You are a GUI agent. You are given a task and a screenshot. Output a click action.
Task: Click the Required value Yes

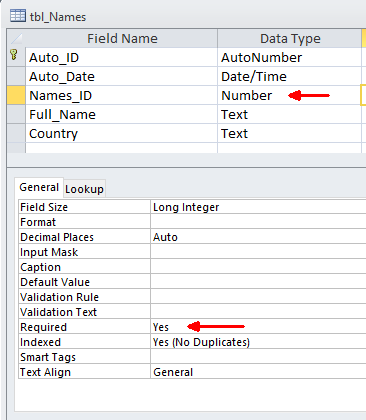258,327
